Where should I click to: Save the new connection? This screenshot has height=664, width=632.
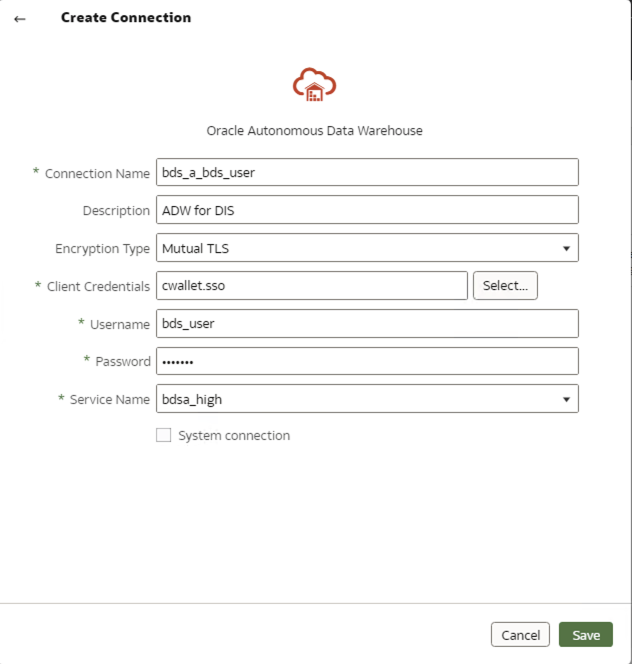(586, 634)
